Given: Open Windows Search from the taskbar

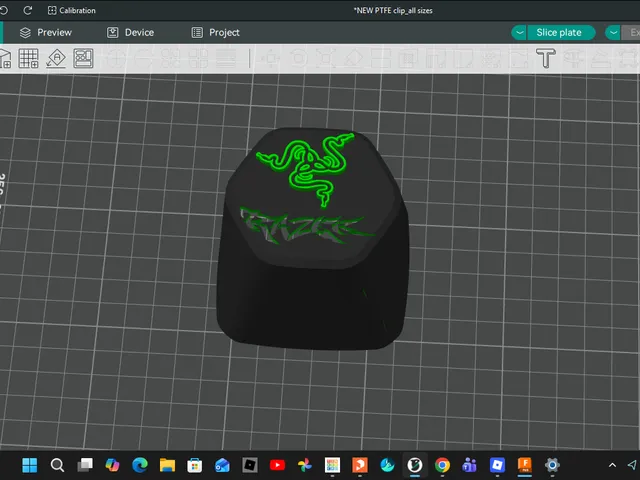Looking at the screenshot, I should point(57,465).
